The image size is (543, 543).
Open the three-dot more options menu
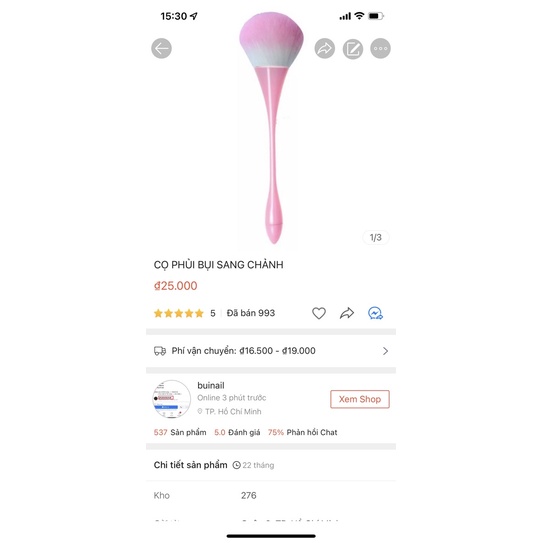point(380,48)
